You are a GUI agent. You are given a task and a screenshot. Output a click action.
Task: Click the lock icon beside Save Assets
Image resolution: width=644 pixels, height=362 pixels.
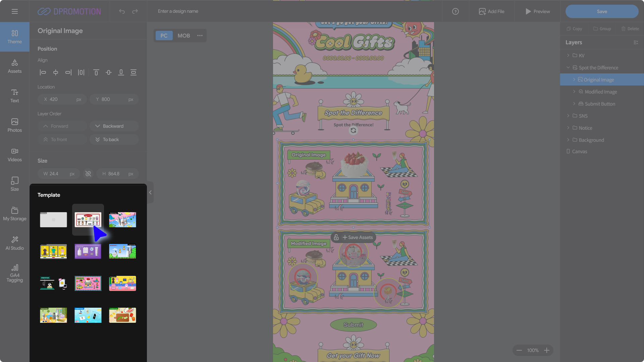click(x=336, y=237)
